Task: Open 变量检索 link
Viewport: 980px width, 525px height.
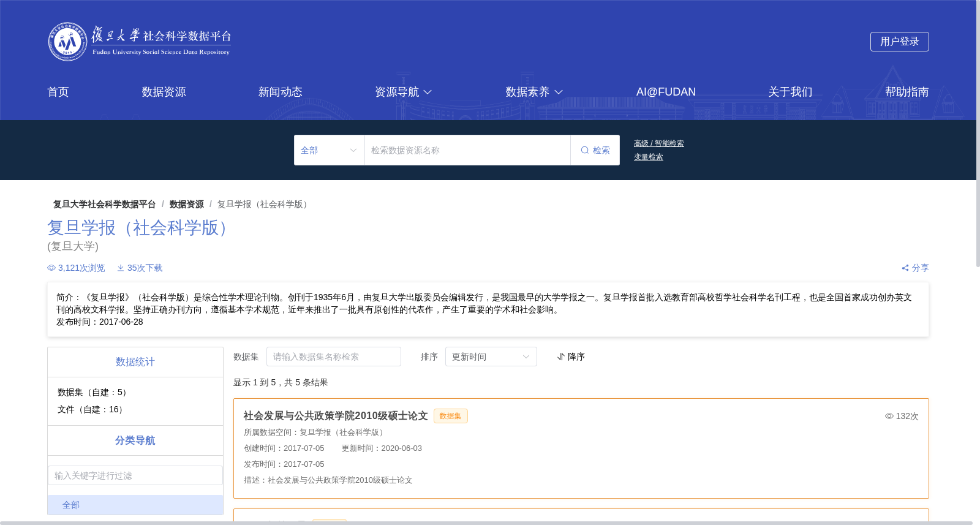Action: 649,157
